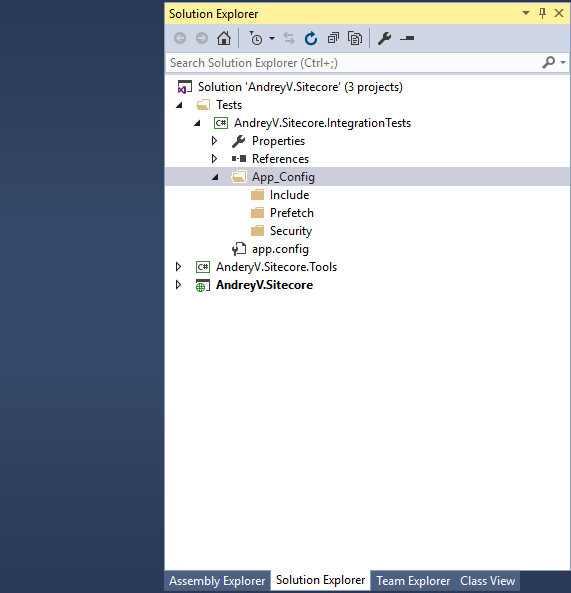Click the References node icon
Viewport: 571px width, 593px height.
point(239,159)
